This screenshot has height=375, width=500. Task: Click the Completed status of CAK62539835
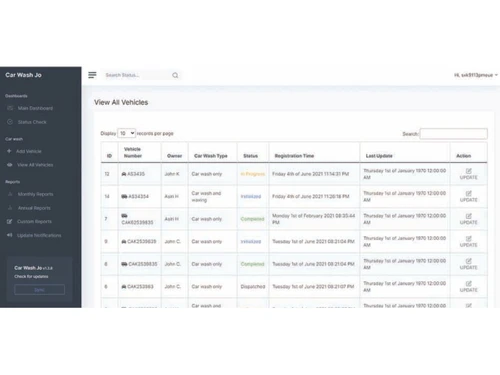coord(252,219)
